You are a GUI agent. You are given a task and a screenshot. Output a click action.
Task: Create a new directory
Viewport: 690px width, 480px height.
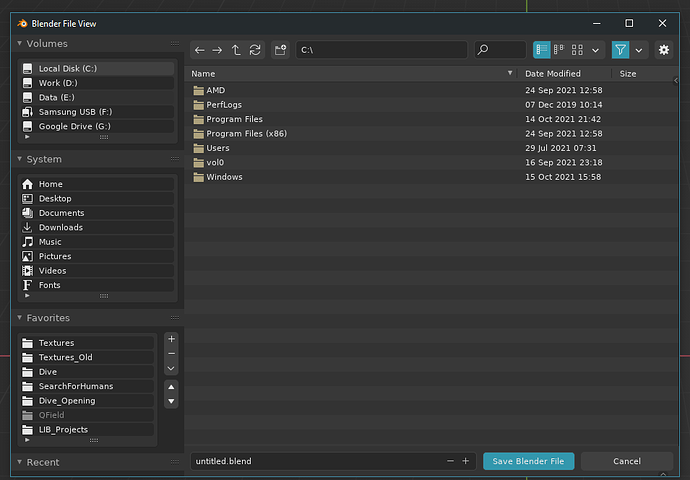(x=280, y=50)
